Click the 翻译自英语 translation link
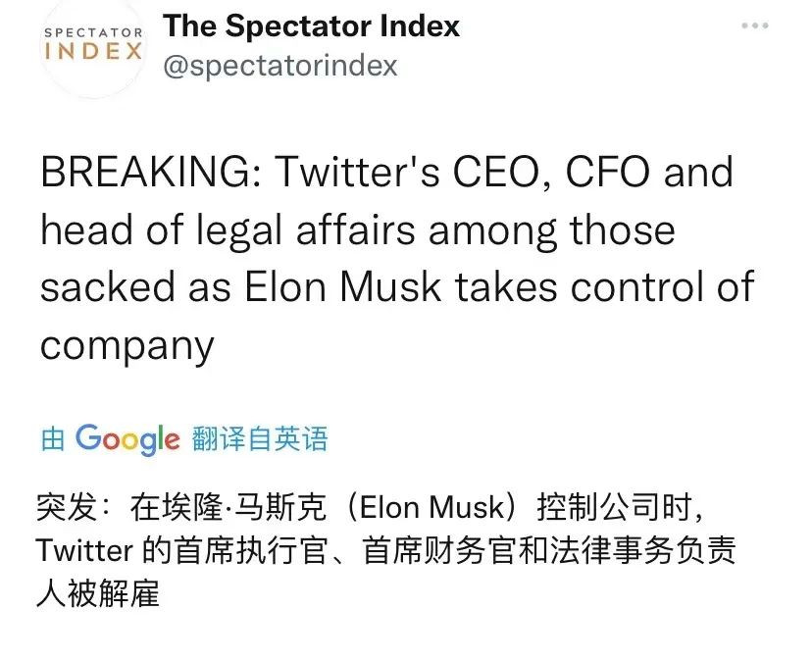812x661 pixels. pos(260,438)
